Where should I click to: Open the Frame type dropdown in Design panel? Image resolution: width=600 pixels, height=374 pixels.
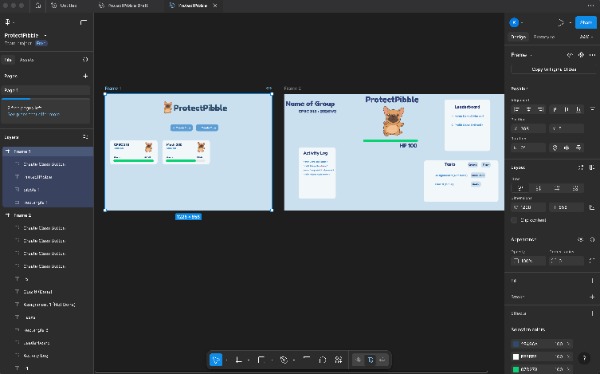pos(521,55)
